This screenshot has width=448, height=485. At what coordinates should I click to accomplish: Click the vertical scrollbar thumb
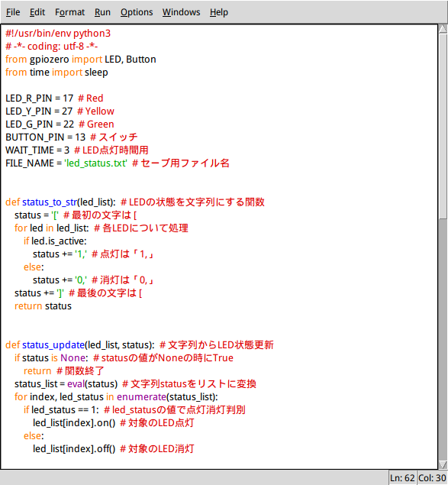click(x=443, y=126)
